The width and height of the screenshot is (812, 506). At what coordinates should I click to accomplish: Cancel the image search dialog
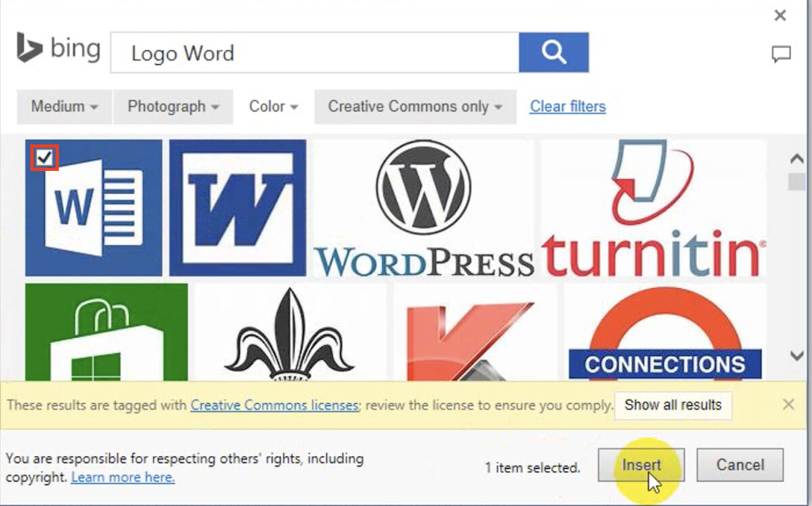point(740,465)
